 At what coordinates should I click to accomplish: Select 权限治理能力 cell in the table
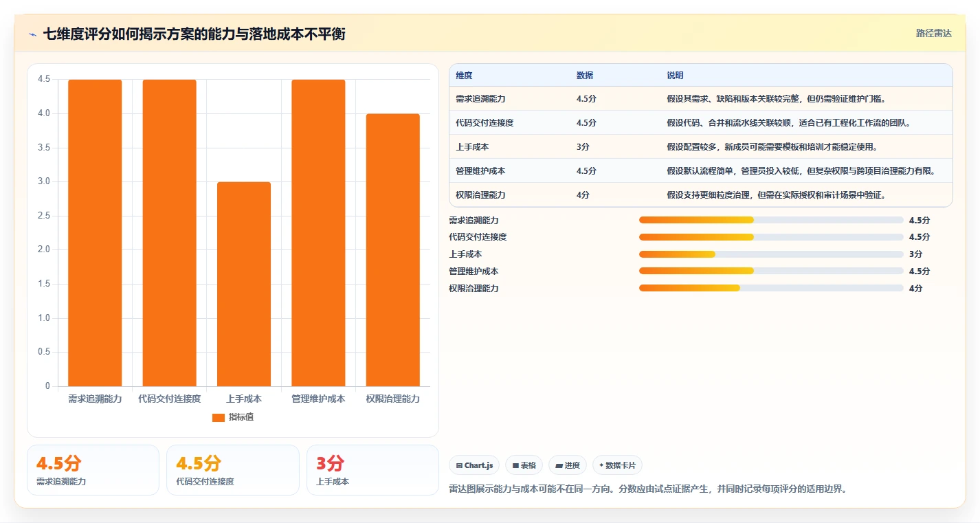pos(480,195)
